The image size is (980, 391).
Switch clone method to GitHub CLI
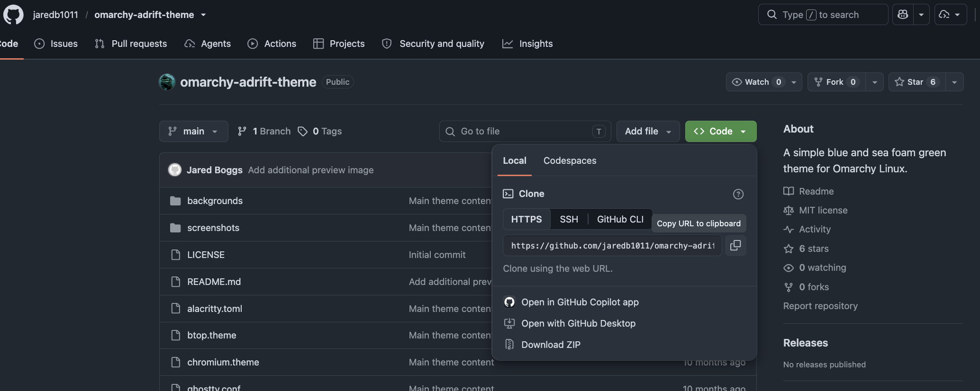[x=620, y=219]
